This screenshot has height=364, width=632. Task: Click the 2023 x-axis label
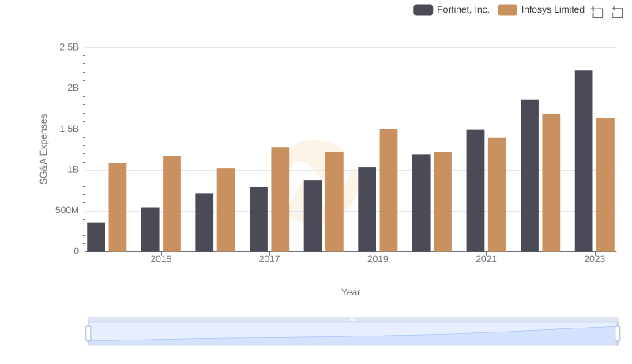[595, 259]
